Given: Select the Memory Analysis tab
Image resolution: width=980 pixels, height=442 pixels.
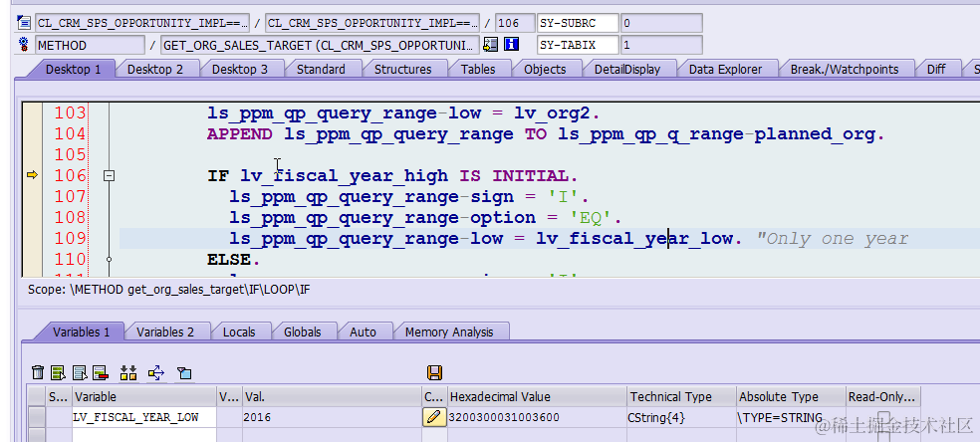Looking at the screenshot, I should (x=449, y=332).
